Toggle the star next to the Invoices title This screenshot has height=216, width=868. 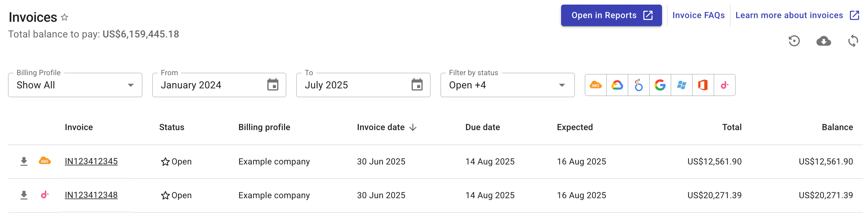[64, 17]
